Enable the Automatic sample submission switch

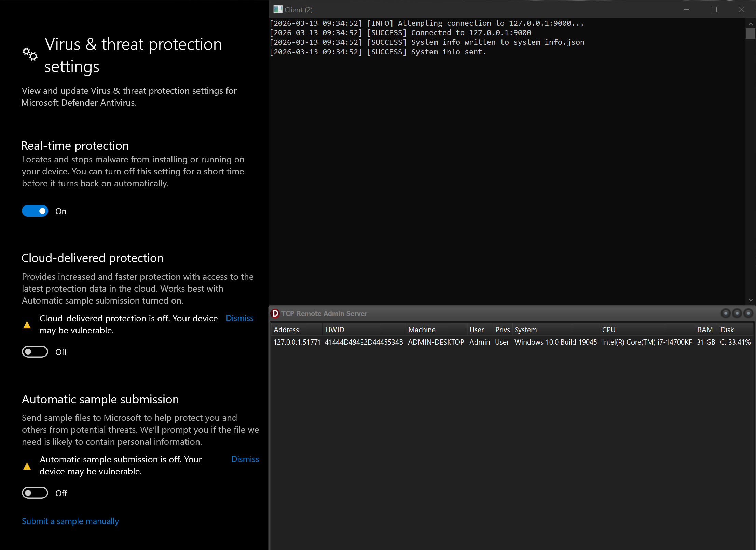(35, 493)
